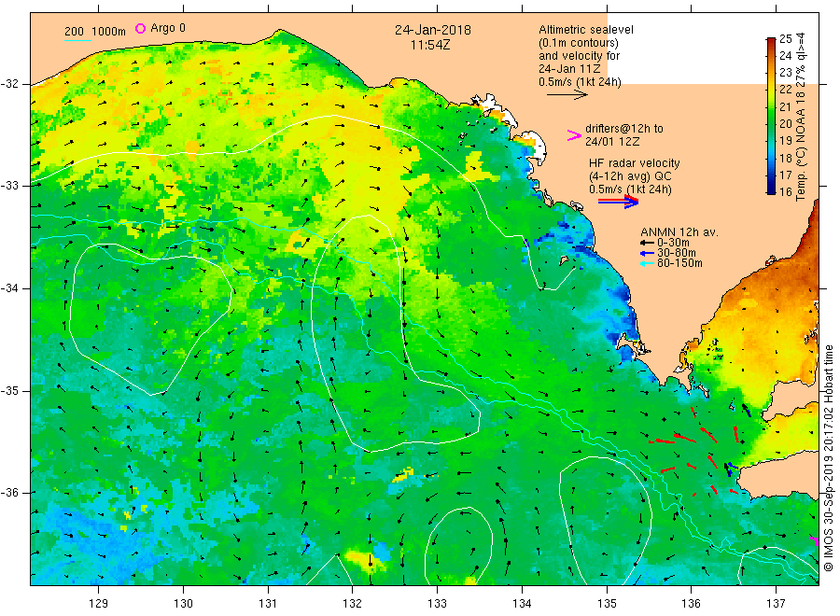
Task: Click the 'drifters@12h to' label
Action: [624, 129]
